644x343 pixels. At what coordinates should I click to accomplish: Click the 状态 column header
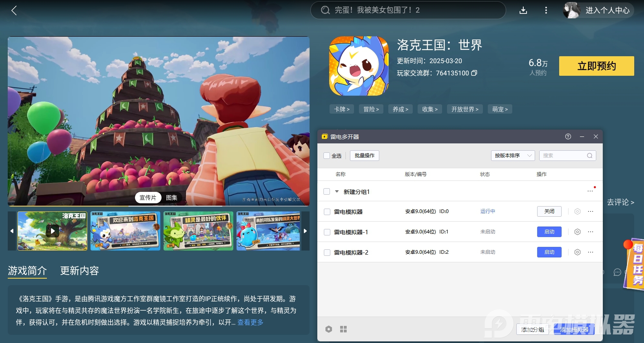click(x=485, y=174)
